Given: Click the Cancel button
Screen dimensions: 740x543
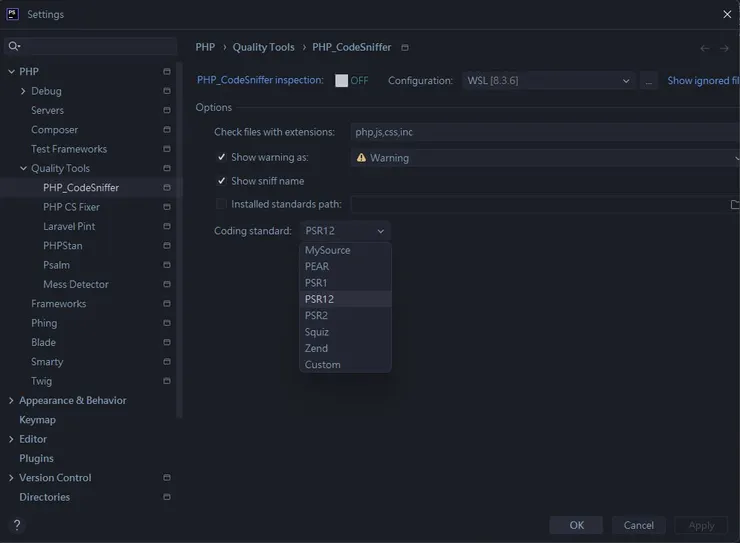Looking at the screenshot, I should pos(639,525).
